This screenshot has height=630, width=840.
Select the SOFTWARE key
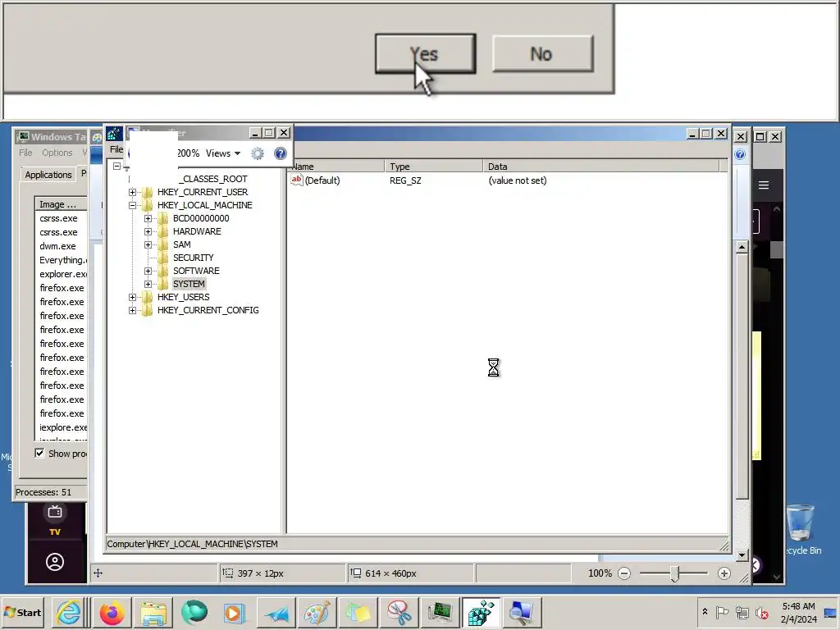(196, 271)
